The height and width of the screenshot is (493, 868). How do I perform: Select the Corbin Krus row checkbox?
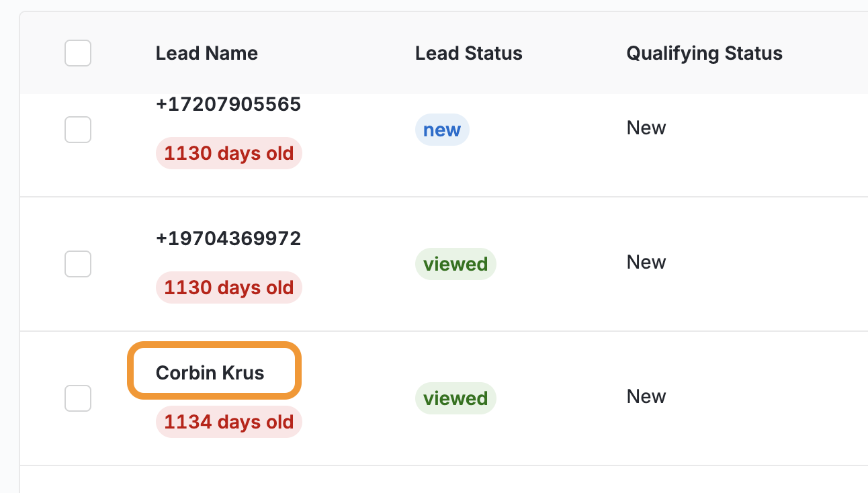[78, 398]
